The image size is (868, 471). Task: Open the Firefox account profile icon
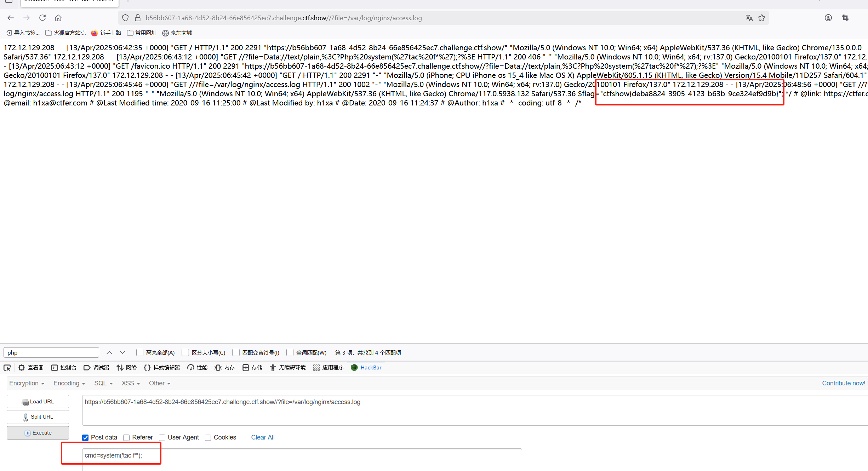click(x=828, y=18)
